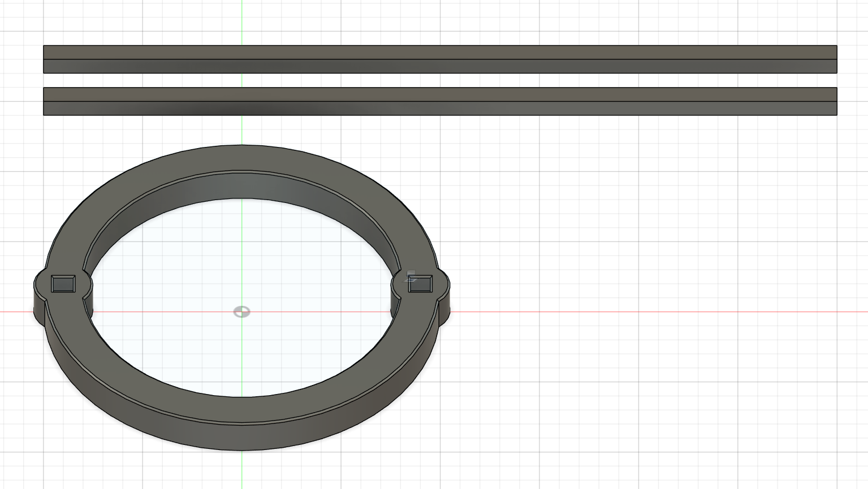The width and height of the screenshot is (868, 489).
Task: Select the red horizontal axis line
Action: 650,311
